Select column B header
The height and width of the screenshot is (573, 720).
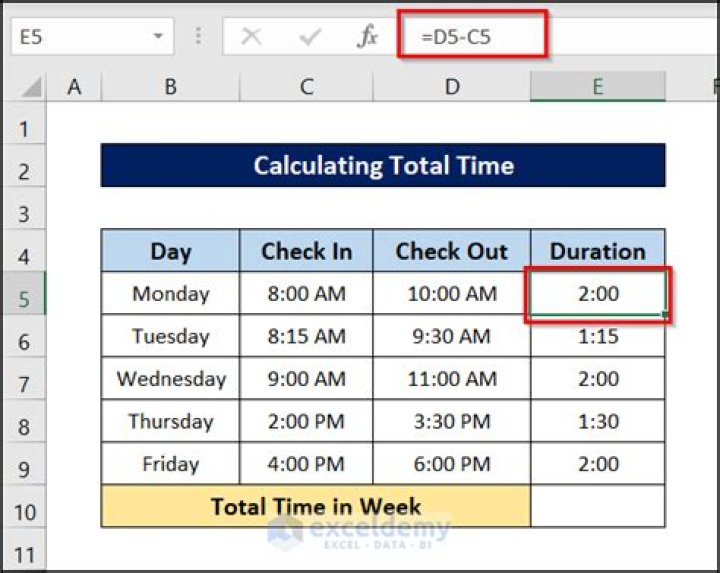(170, 87)
